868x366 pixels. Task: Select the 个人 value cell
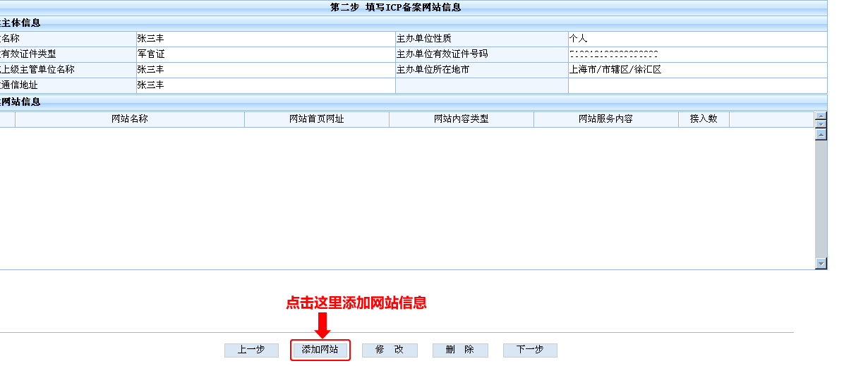click(x=697, y=39)
